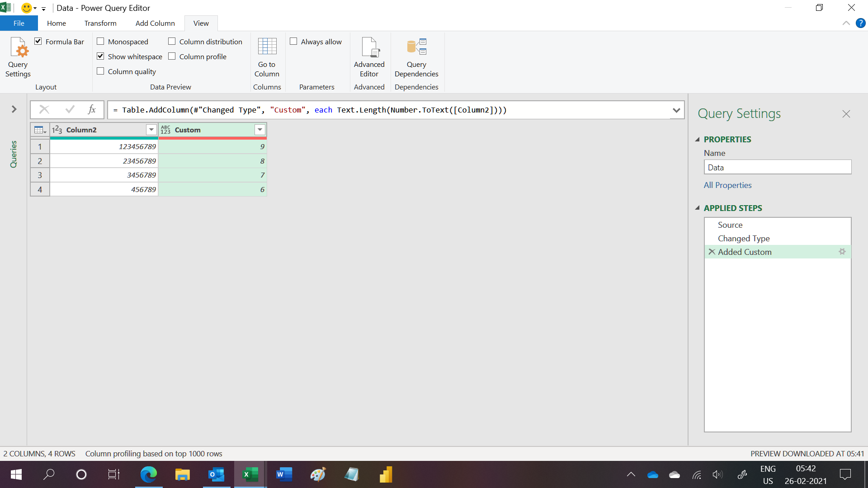Select the Changed Type applied step
Screen dimensions: 868x488
point(743,238)
